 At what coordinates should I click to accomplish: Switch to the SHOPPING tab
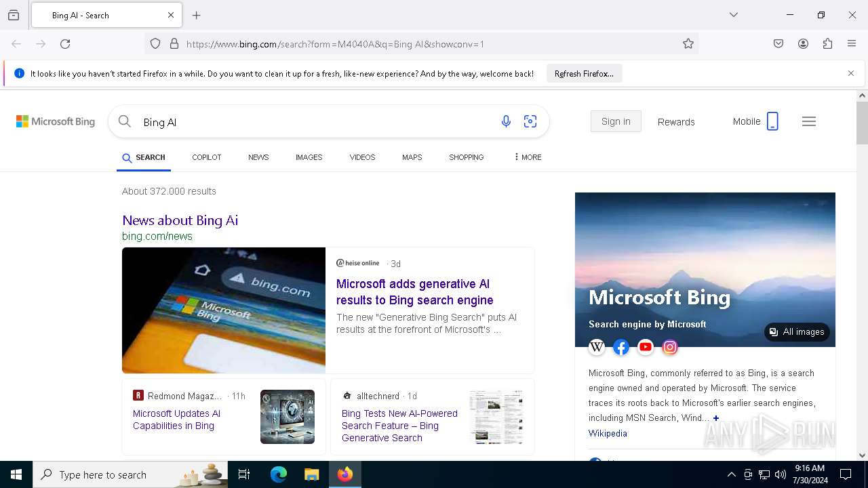(x=467, y=157)
